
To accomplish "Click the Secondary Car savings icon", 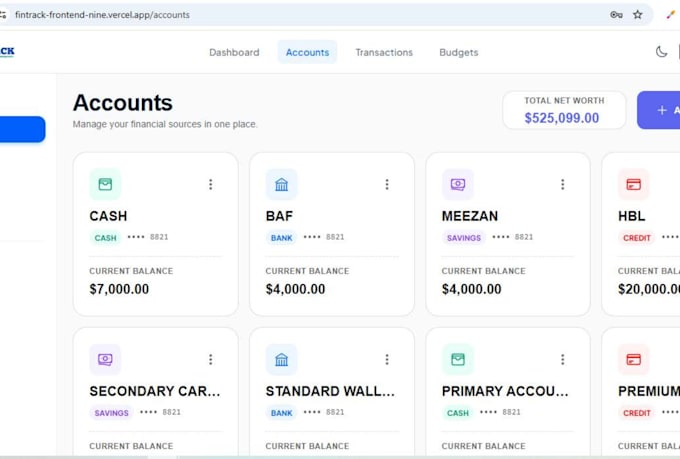I will click(x=105, y=359).
